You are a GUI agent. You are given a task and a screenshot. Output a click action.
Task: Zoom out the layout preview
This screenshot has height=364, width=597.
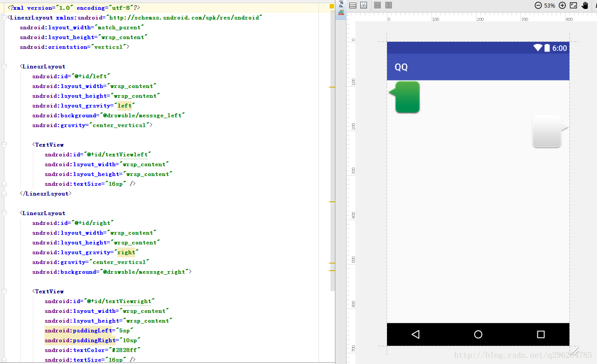click(x=538, y=5)
